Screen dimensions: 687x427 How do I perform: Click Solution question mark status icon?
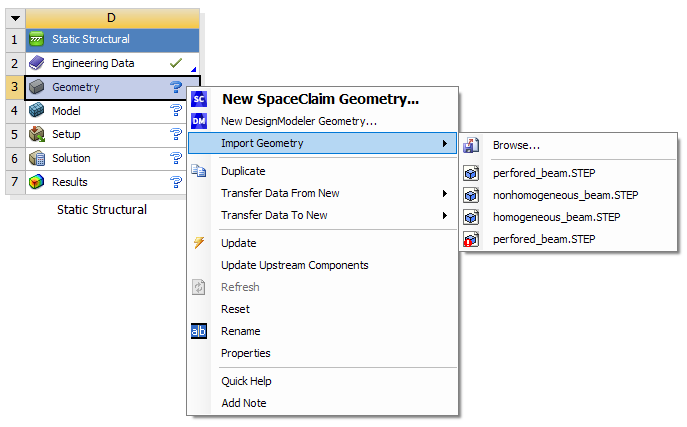176,158
